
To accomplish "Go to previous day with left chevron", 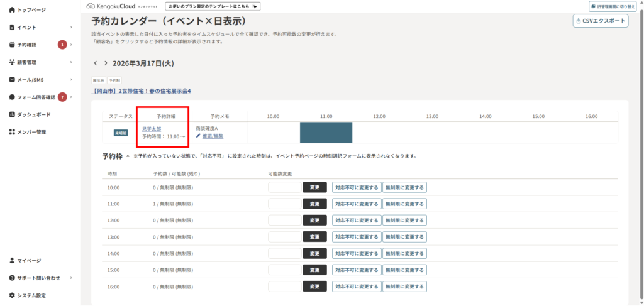I will click(x=96, y=63).
